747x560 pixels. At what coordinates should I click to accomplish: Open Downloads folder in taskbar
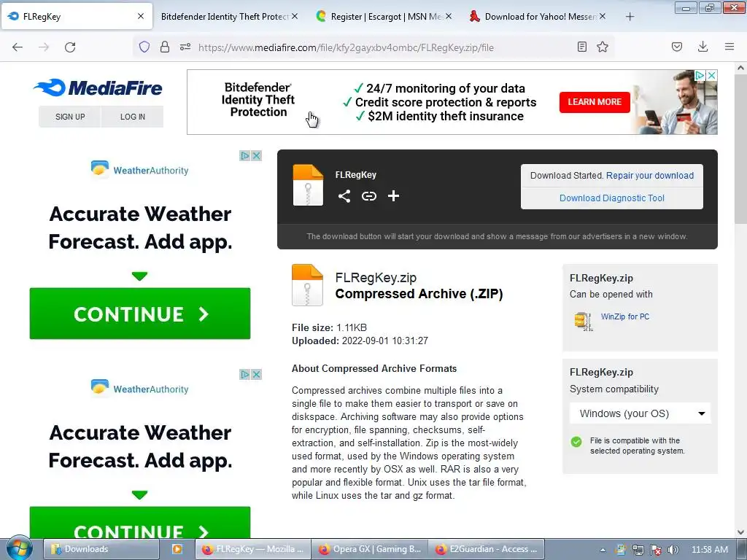tap(101, 549)
